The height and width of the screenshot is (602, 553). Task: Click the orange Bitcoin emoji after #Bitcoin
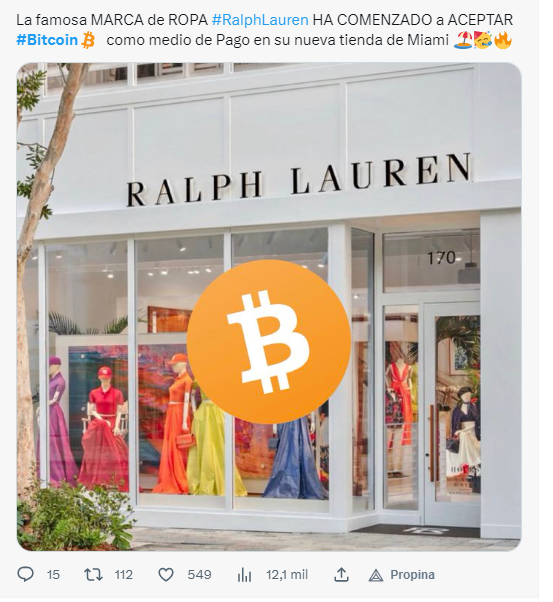point(88,40)
